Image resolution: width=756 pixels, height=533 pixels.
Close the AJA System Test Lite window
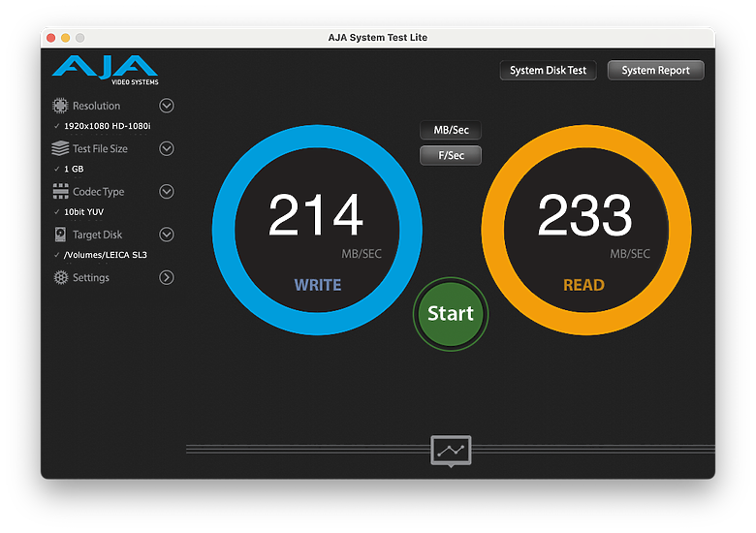pos(51,38)
